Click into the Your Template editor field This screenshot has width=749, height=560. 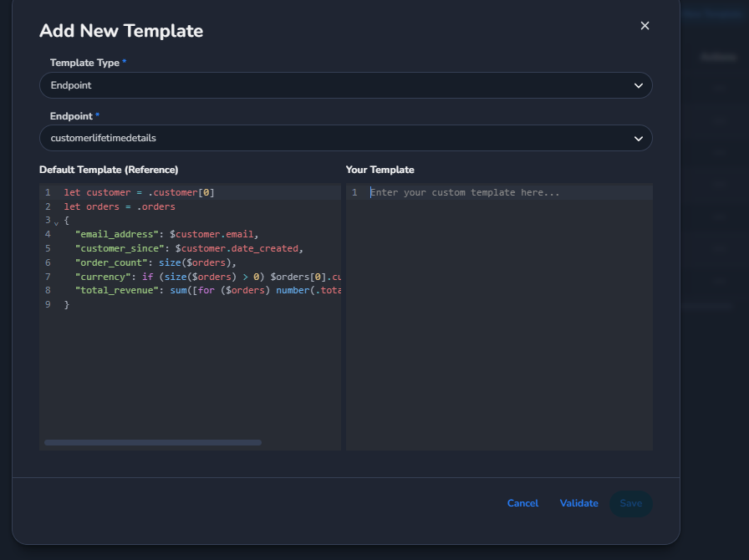[x=499, y=316]
